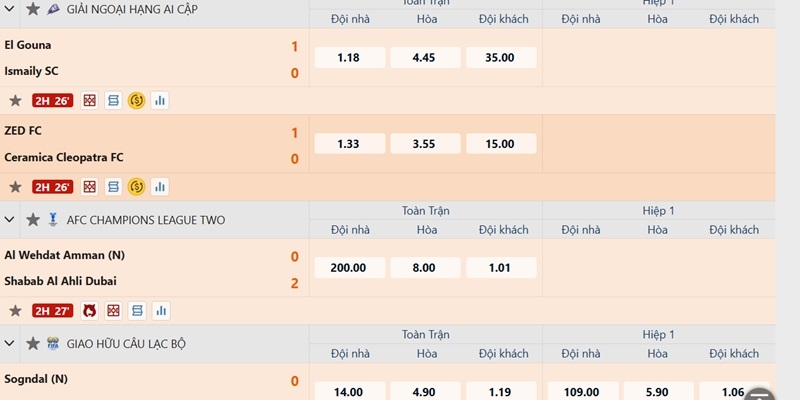Click the scroll-to-top button at bottom right
The height and width of the screenshot is (400, 800).
[760, 395]
